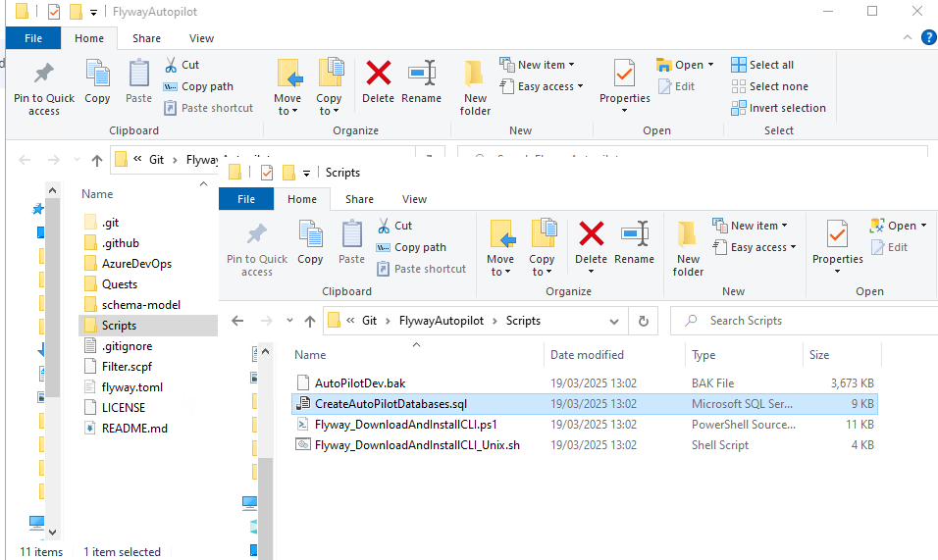Click Rename icon in the Scripts window ribbon
Screen dimensions: 938x560
[x=634, y=243]
